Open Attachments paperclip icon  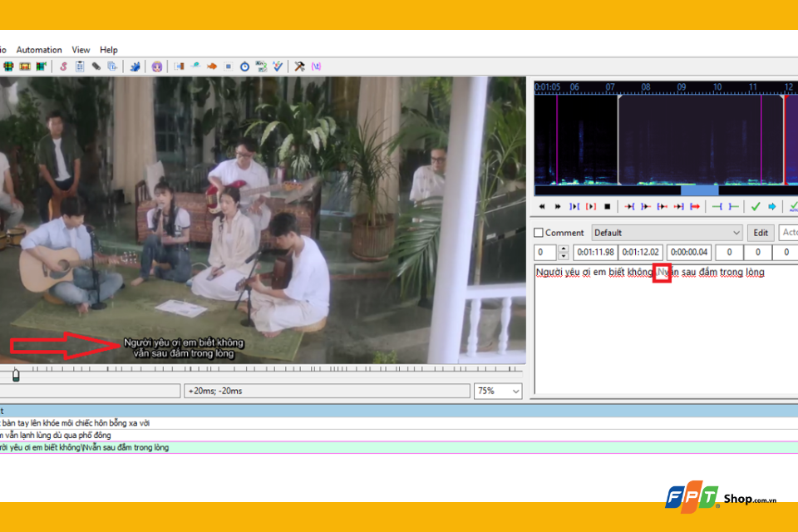[96, 66]
